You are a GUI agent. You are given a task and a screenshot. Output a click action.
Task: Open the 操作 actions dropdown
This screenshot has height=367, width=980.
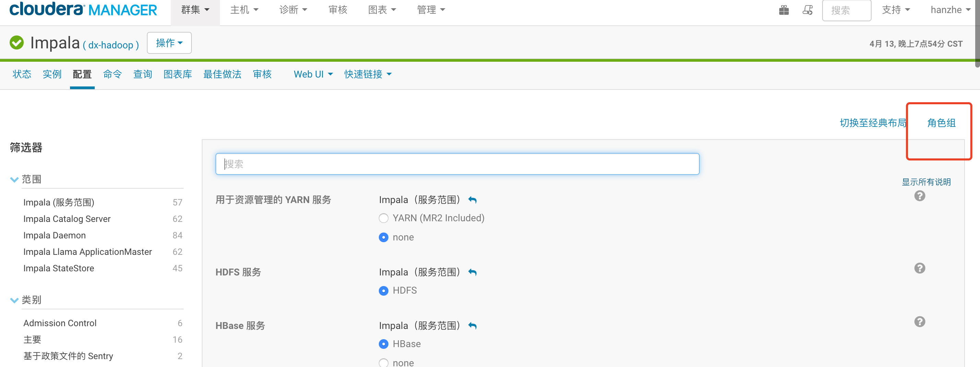(x=169, y=43)
